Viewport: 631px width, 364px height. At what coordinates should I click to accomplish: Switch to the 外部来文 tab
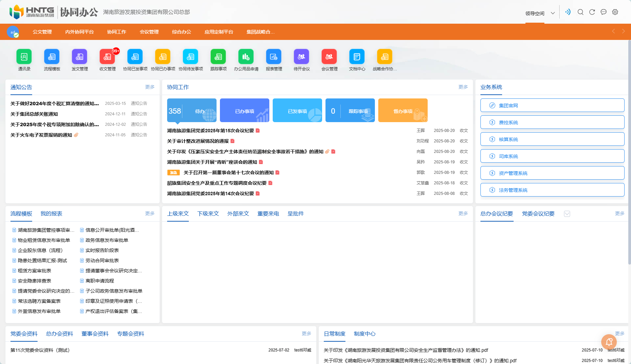[x=238, y=213]
